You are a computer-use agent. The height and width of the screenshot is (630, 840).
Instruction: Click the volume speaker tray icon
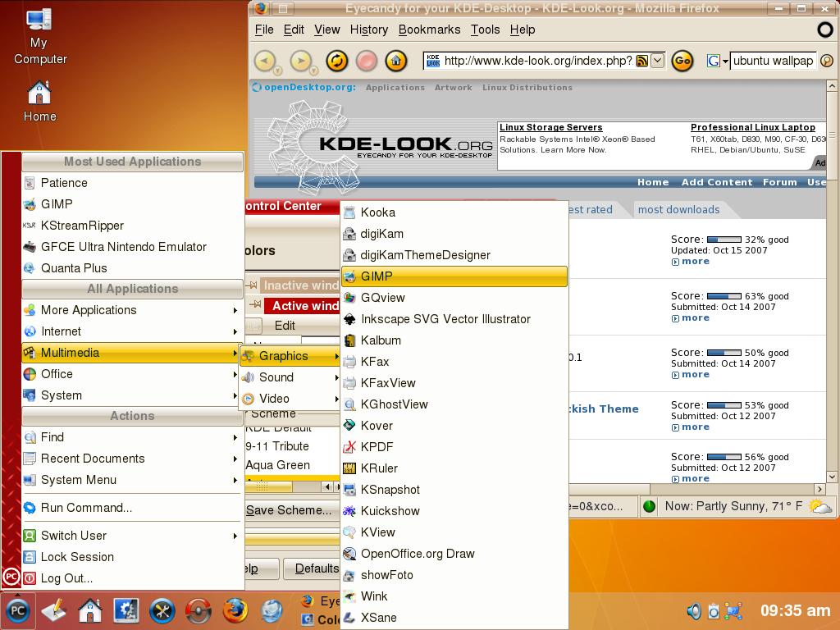coord(694,610)
